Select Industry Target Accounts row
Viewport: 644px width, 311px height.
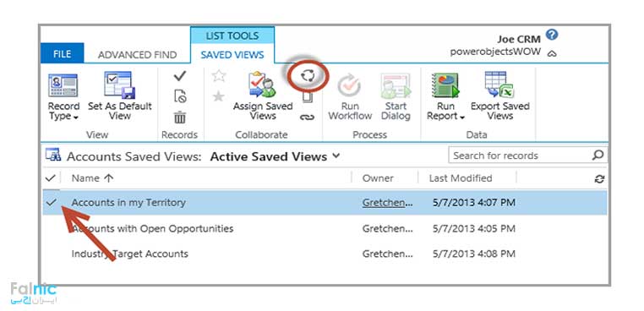pyautogui.click(x=325, y=254)
